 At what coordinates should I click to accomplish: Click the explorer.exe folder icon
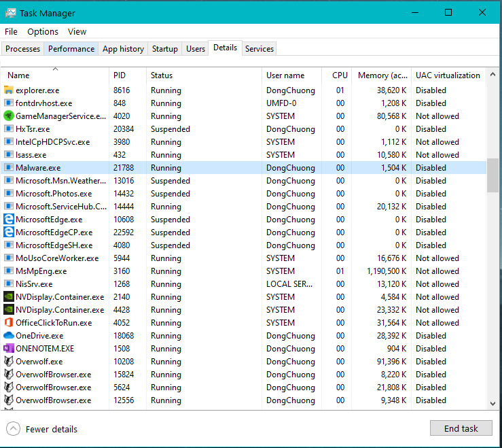pos(9,90)
